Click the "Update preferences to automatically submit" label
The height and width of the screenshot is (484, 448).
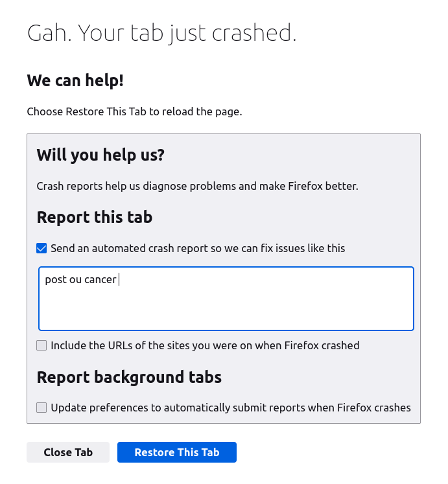point(231,408)
